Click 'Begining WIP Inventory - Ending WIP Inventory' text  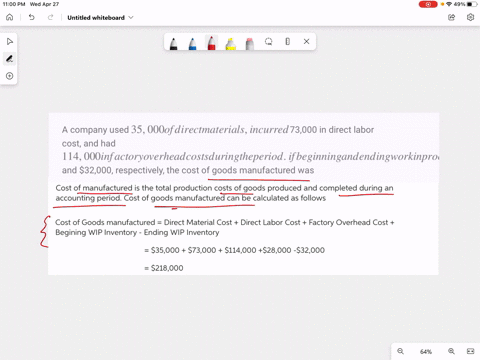(137, 232)
